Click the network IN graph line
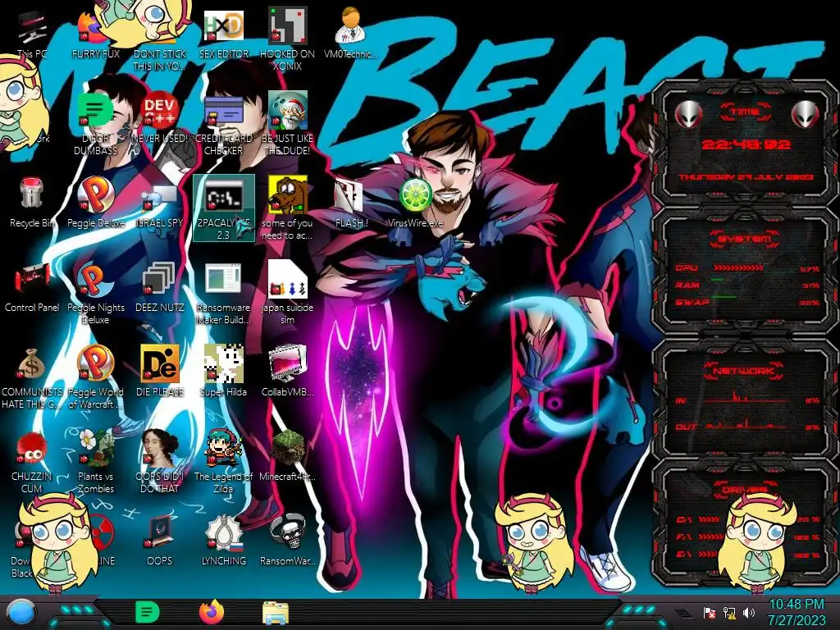 click(x=747, y=398)
